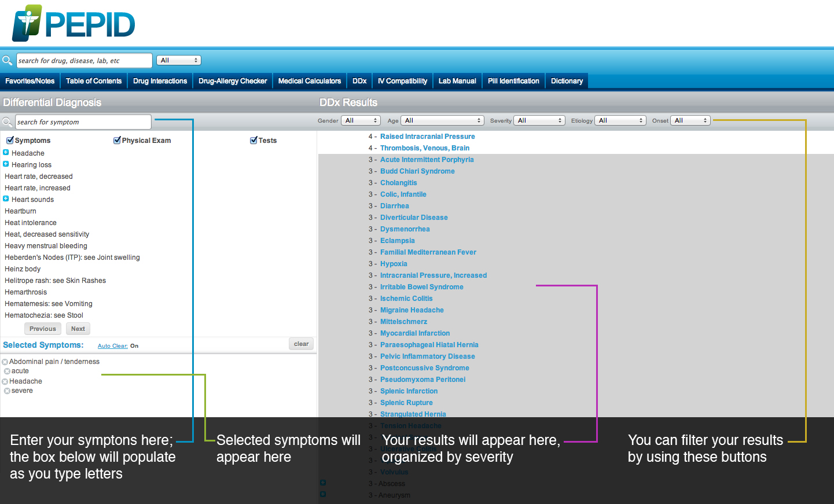This screenshot has height=504, width=834.
Task: Open the Severity filter dropdown
Action: [539, 120]
